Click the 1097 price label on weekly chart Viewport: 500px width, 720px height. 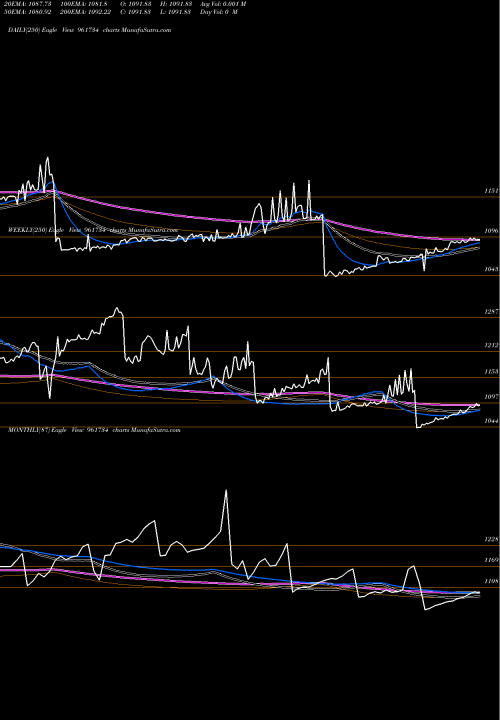pos(491,397)
